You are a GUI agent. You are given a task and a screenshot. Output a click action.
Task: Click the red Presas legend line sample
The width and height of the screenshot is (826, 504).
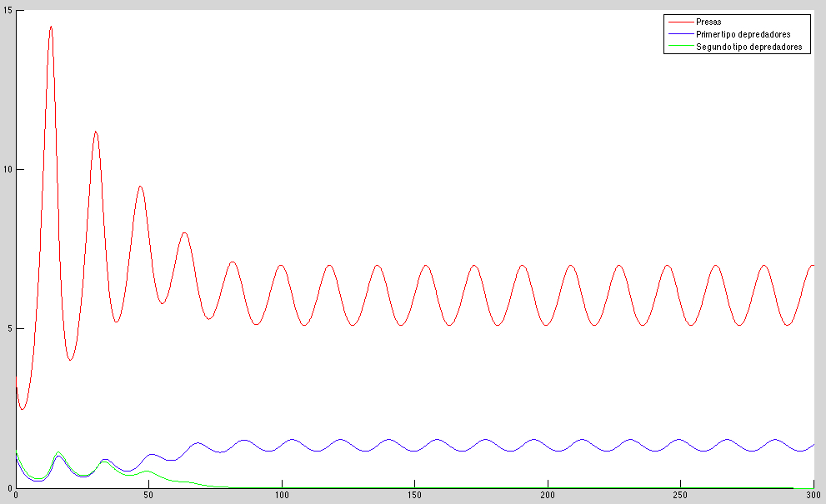click(x=679, y=21)
